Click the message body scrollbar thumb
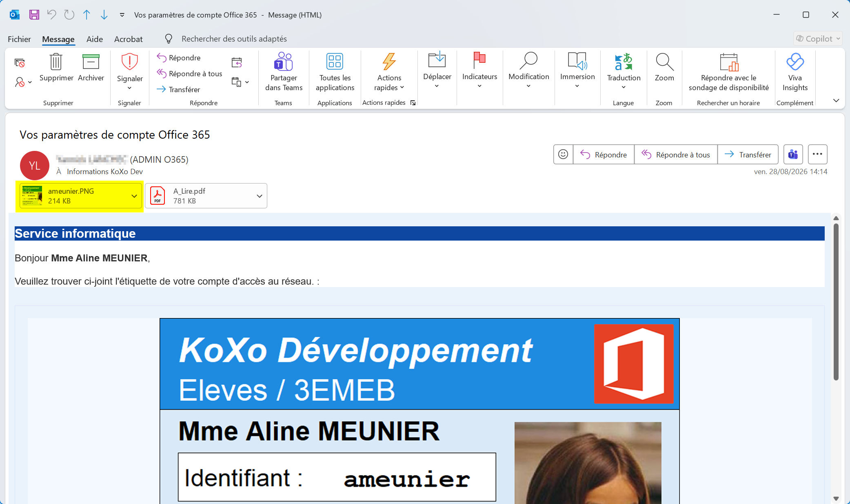850x504 pixels. point(836,302)
